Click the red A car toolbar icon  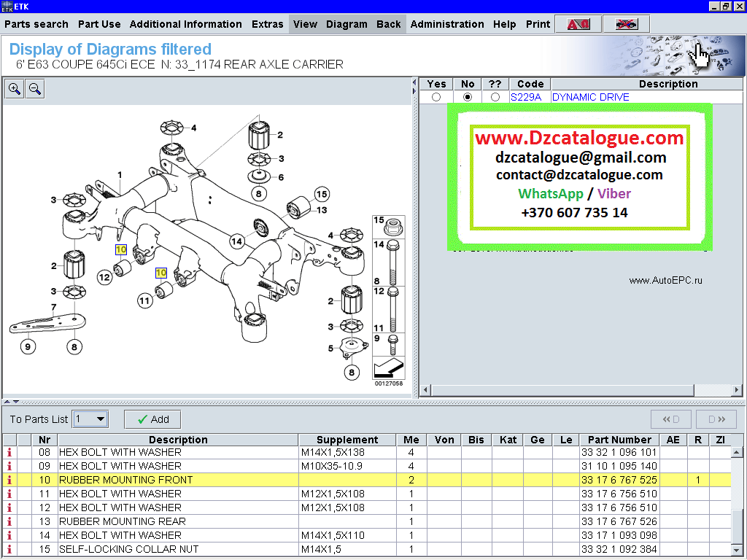click(x=578, y=24)
